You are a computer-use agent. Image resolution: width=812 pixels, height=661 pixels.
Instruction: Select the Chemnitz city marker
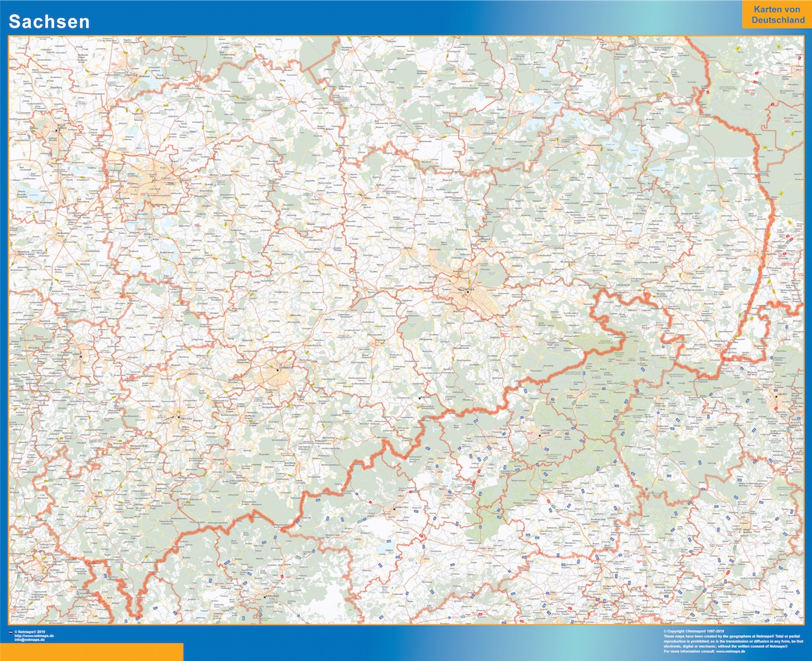(277, 371)
